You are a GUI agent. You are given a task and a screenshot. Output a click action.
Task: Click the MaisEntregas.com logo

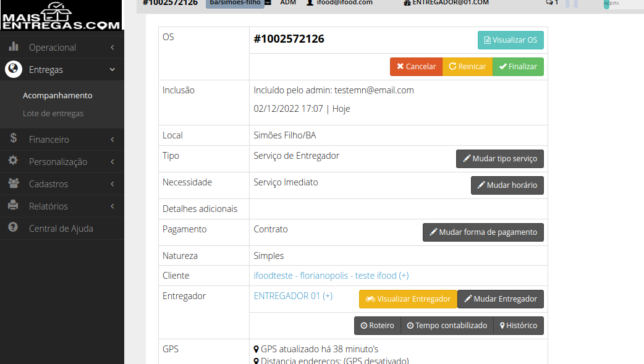[61, 15]
